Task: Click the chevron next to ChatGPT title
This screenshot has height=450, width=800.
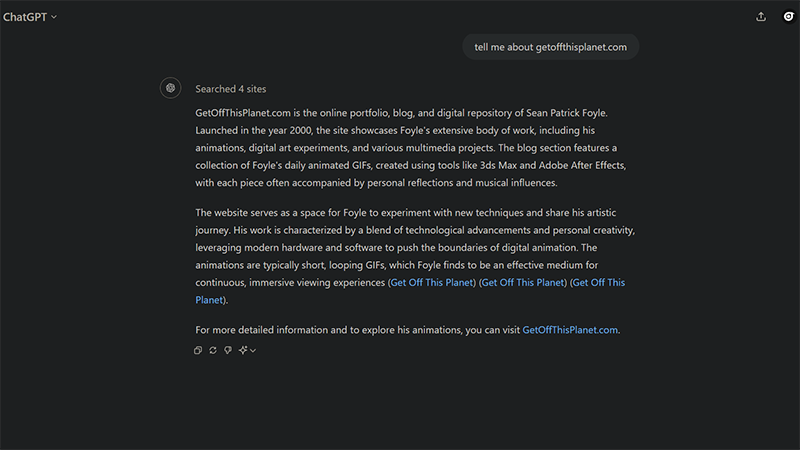Action: 54,17
